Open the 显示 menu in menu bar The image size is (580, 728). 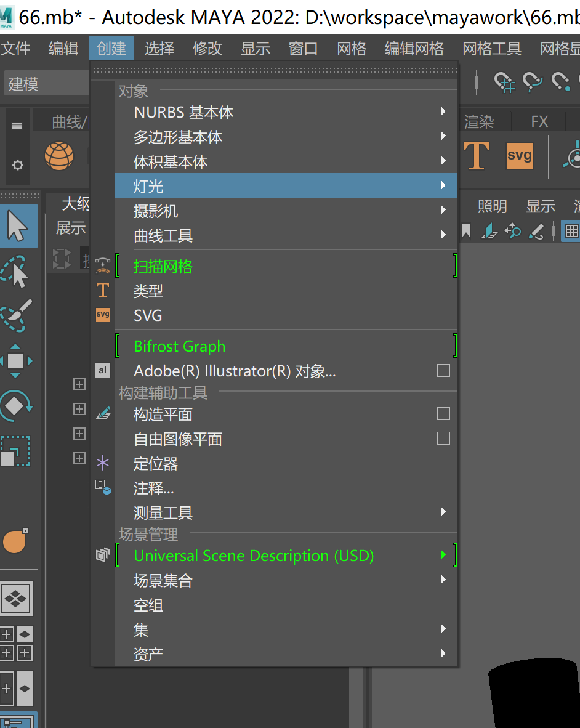click(x=255, y=48)
